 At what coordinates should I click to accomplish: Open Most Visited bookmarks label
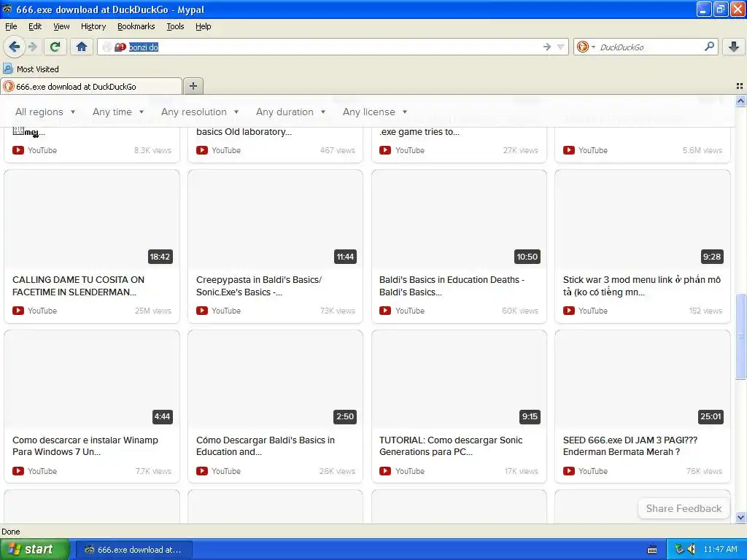click(38, 69)
